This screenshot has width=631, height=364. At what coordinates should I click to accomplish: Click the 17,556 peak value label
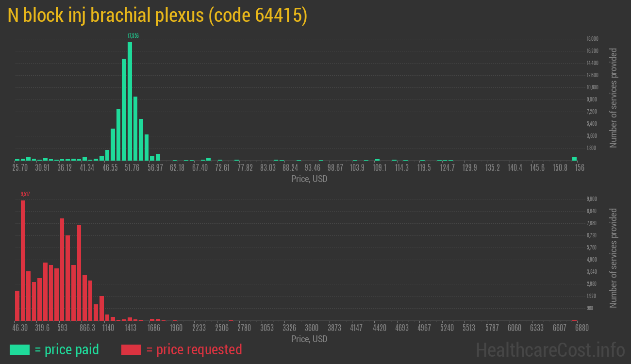click(x=133, y=36)
